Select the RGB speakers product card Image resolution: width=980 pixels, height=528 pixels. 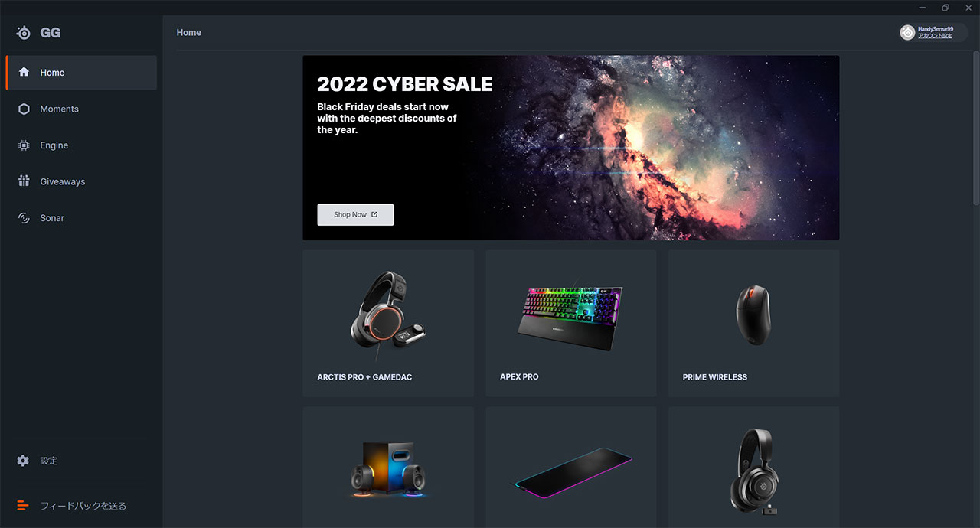(x=388, y=468)
